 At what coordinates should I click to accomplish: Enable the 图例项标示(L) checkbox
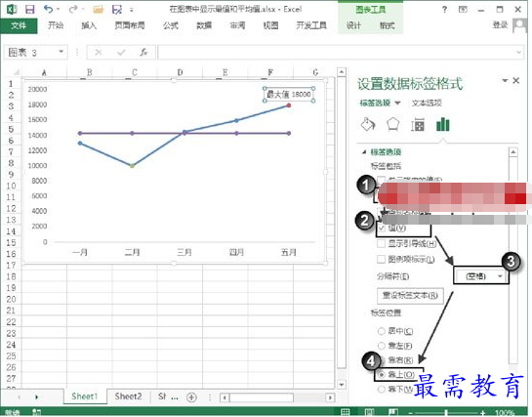[x=382, y=259]
